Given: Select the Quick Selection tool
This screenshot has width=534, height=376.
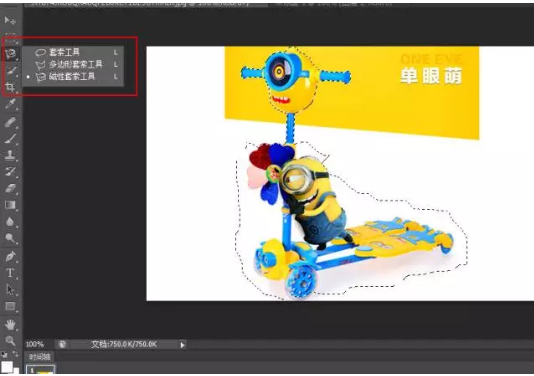Looking at the screenshot, I should coord(11,71).
